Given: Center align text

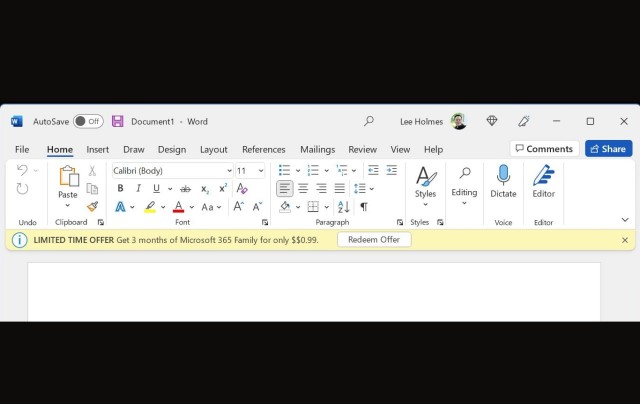Looking at the screenshot, I should pos(303,188).
